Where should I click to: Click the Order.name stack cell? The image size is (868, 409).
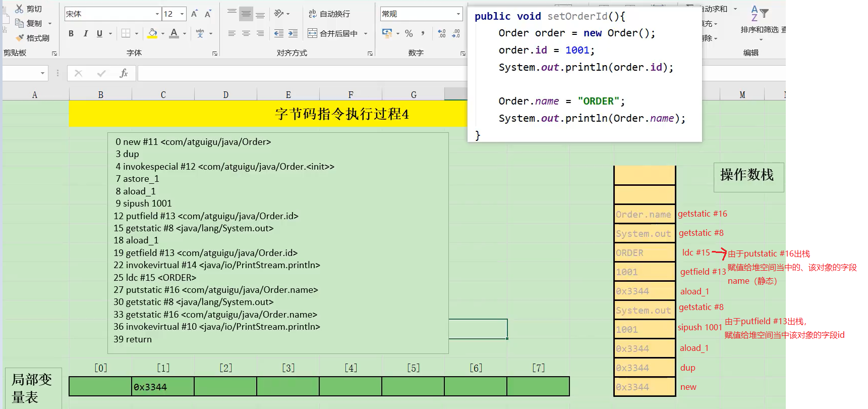coord(645,214)
